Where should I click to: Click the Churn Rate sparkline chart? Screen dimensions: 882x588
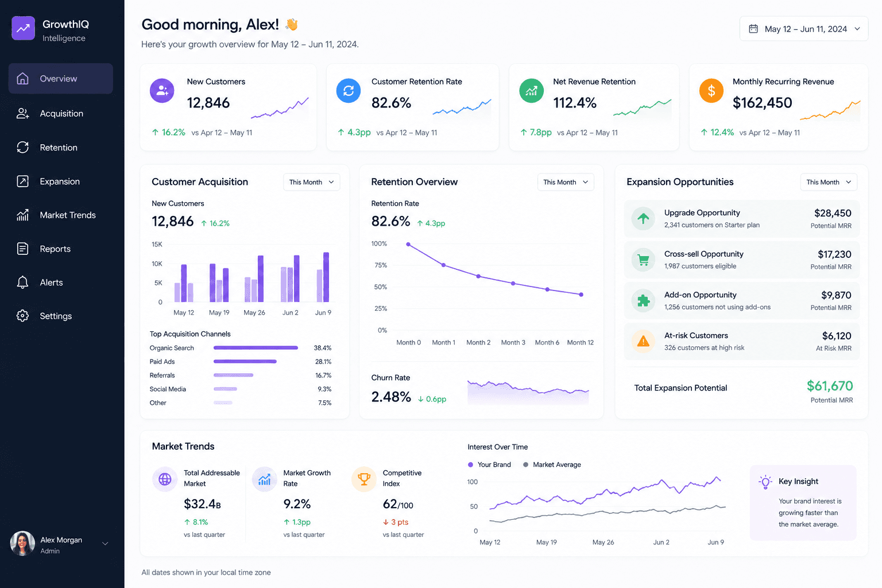(528, 392)
